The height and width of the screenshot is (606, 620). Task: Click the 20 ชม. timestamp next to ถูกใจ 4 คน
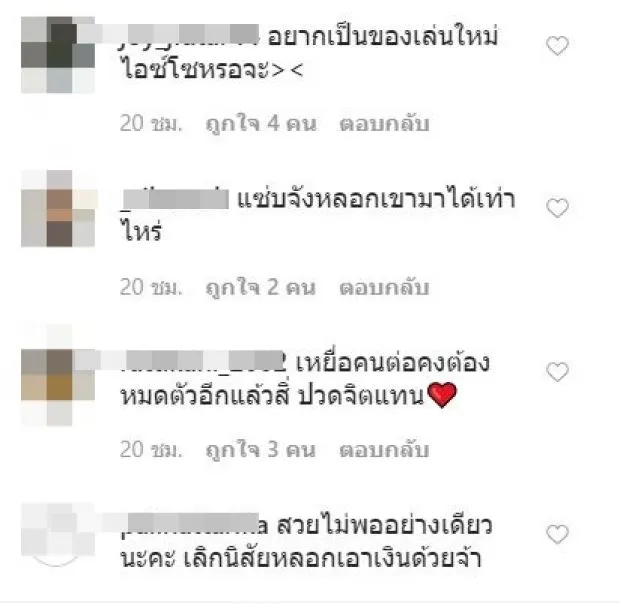[x=151, y=123]
